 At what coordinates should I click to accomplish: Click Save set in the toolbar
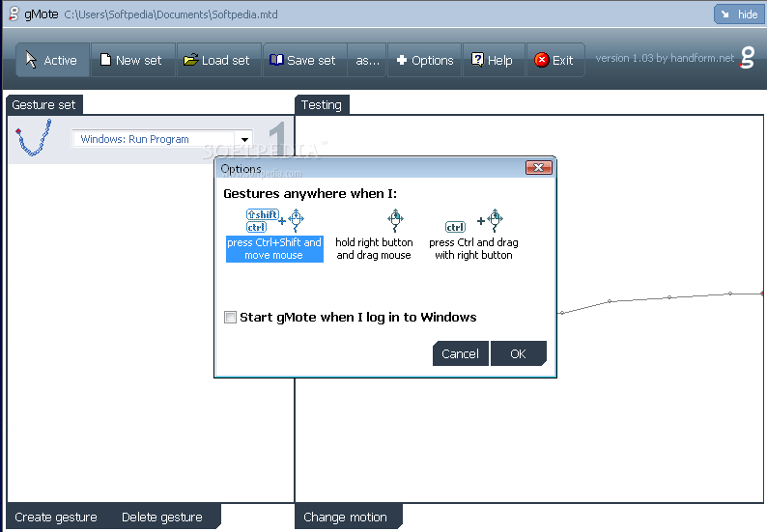click(x=304, y=60)
